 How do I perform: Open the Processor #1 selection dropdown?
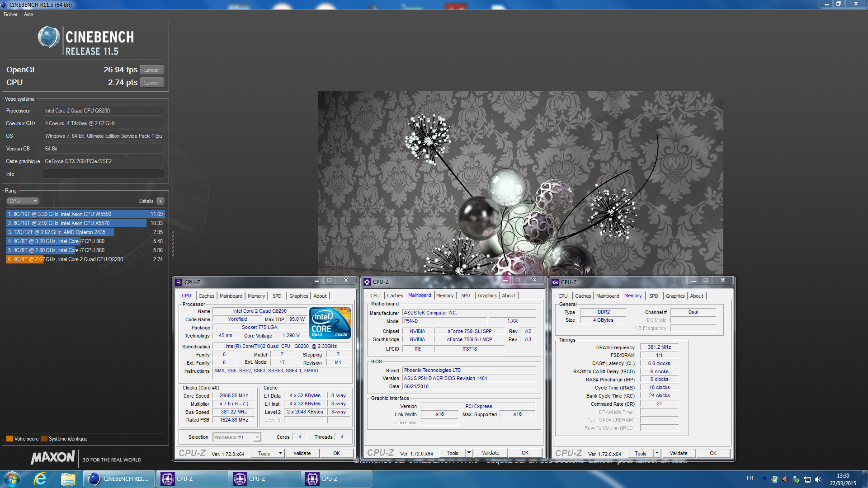tap(237, 437)
